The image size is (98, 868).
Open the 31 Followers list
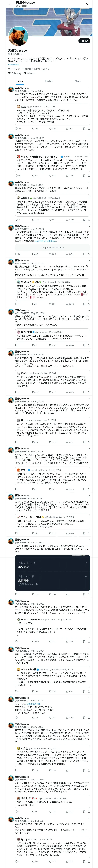point(29,73)
